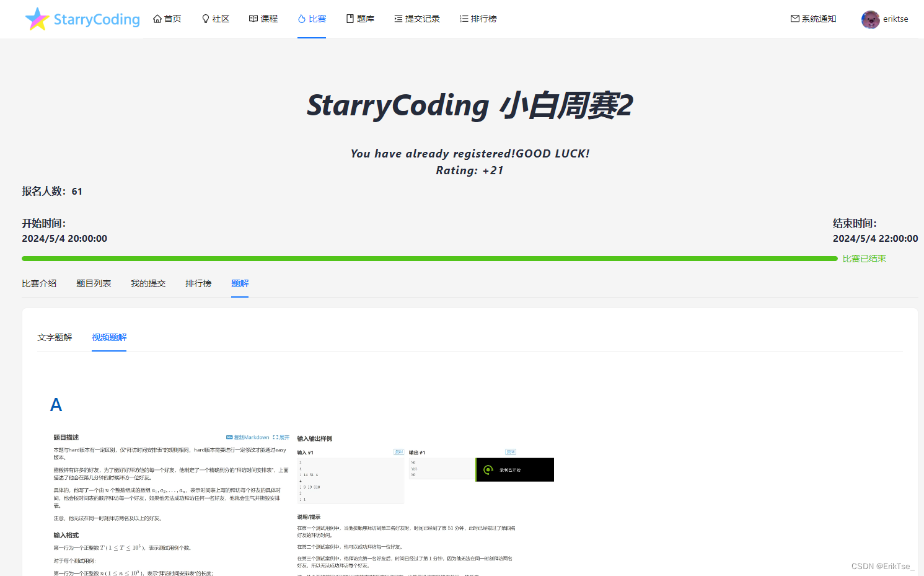Screen dimensions: 924x576
Task: Click the start time 2024/5/4 20:00:00
Action: pyautogui.click(x=64, y=238)
